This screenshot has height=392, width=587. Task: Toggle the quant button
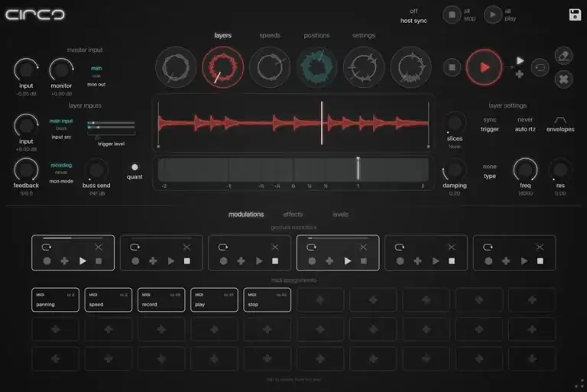(x=135, y=167)
